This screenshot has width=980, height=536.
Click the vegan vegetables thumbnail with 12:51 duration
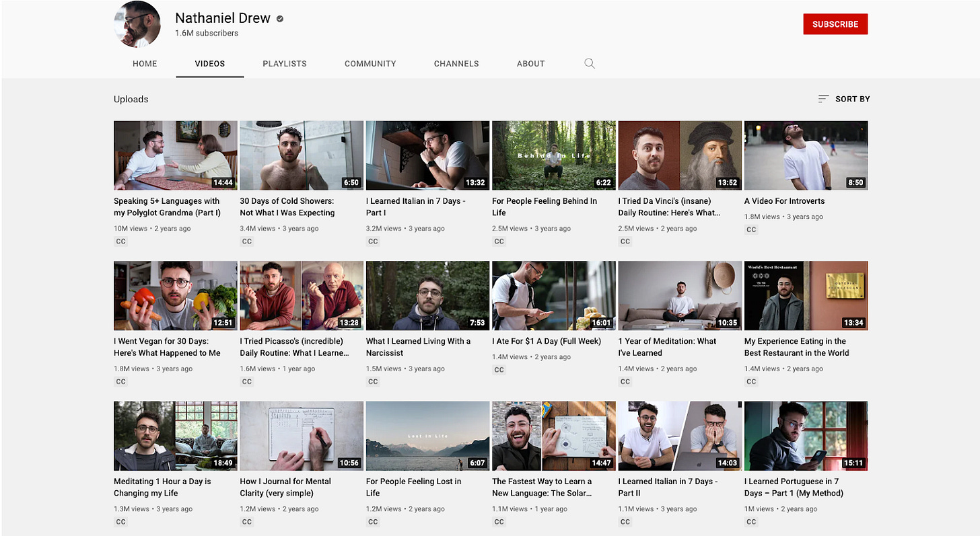176,296
